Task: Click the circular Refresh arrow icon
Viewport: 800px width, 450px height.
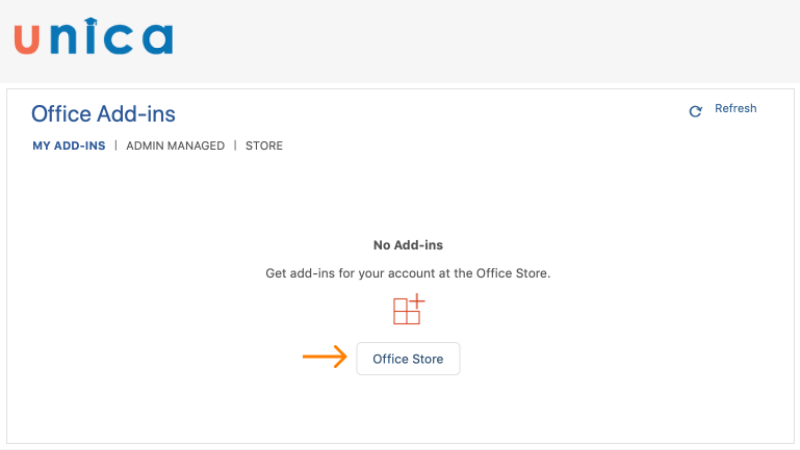Action: 696,111
